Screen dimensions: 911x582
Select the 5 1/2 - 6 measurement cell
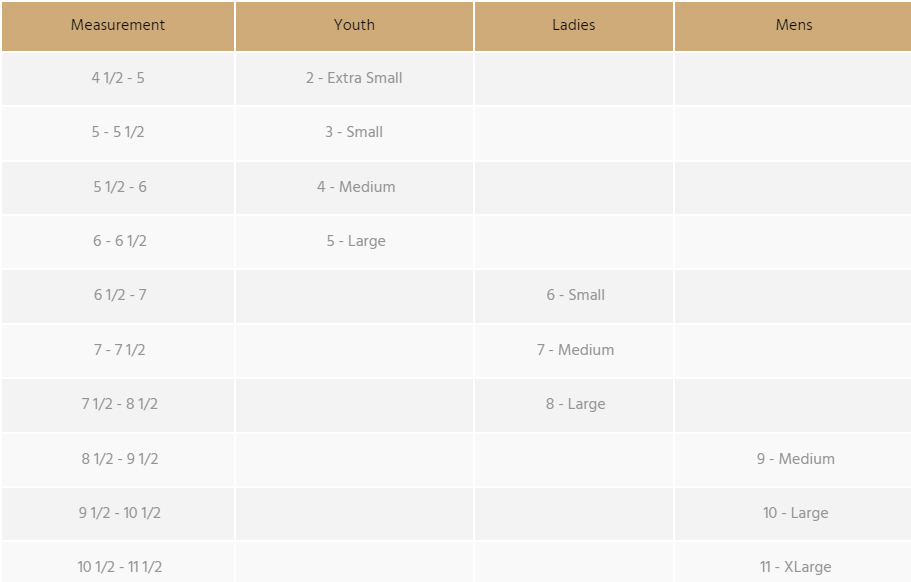[x=120, y=187]
